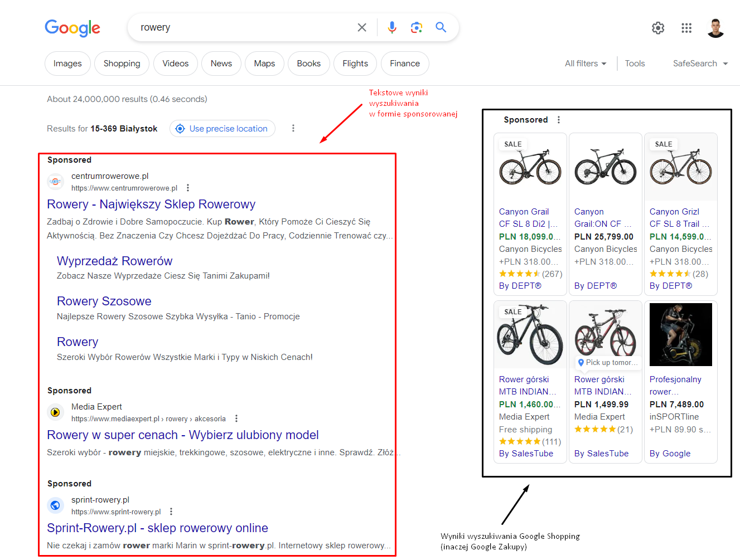Click Use precise location button

click(223, 128)
